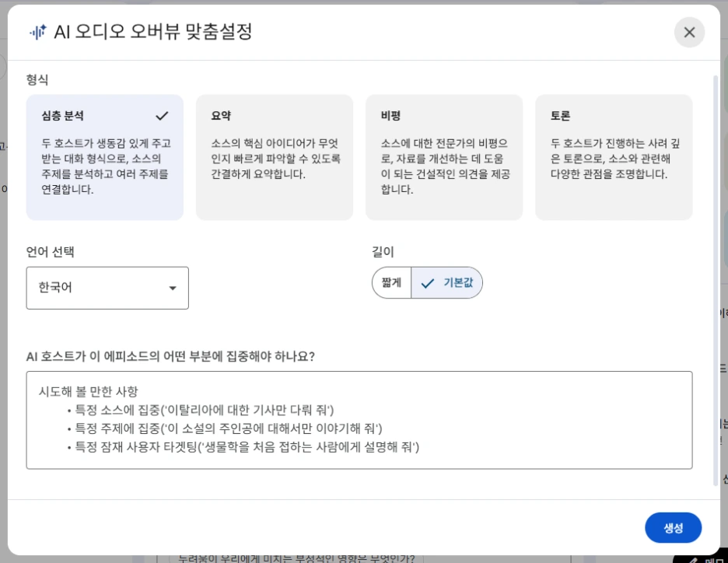The image size is (728, 563).
Task: Click the grey overlay outside the dialog
Action: pyautogui.click(x=5, y=311)
